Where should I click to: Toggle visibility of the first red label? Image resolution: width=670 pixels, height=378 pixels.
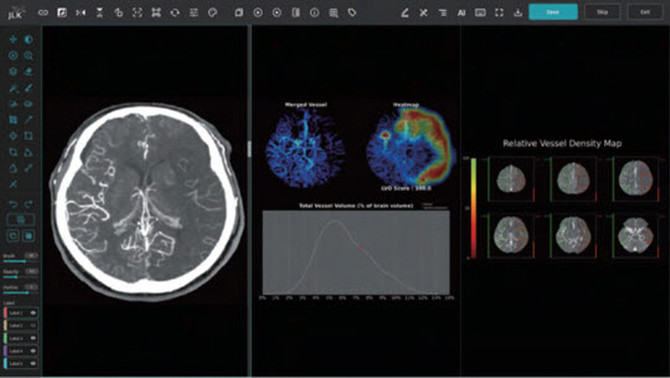pyautogui.click(x=33, y=313)
